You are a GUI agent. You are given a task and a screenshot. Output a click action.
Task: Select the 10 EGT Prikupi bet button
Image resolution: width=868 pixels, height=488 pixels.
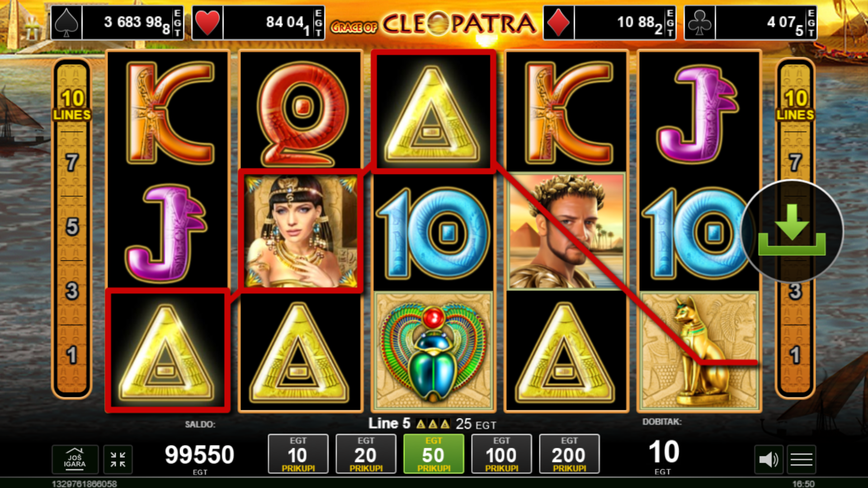coord(298,454)
